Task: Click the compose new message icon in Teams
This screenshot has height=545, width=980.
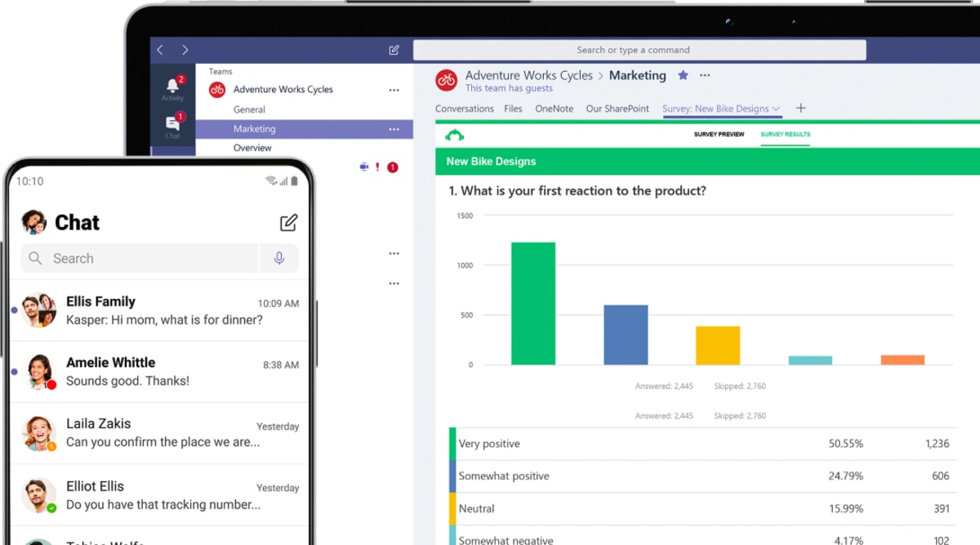Action: point(394,50)
